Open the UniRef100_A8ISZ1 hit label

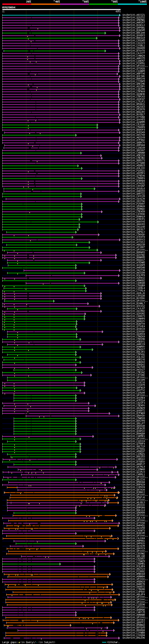point(133,15)
